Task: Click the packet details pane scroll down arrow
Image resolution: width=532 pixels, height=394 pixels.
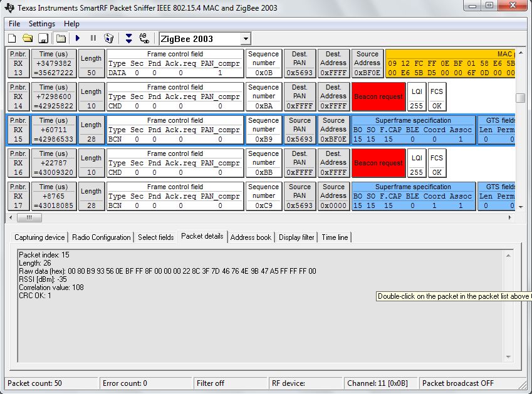Action: pos(508,356)
